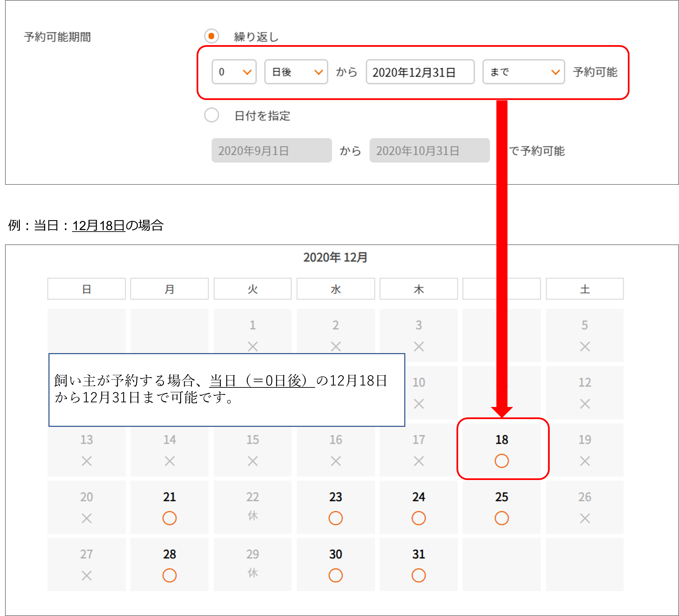Click the unavailable X under 16
The width and height of the screenshot is (679, 616).
point(335,461)
